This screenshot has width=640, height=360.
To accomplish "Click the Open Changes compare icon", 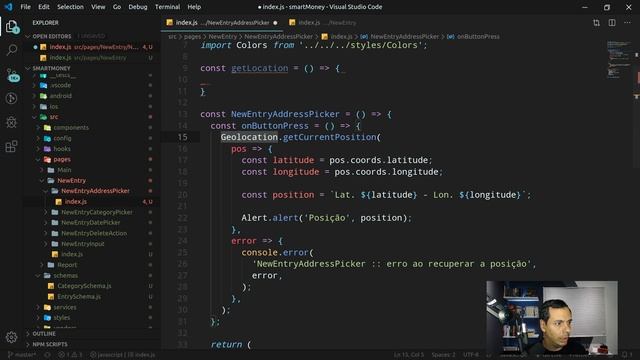I will click(596, 23).
